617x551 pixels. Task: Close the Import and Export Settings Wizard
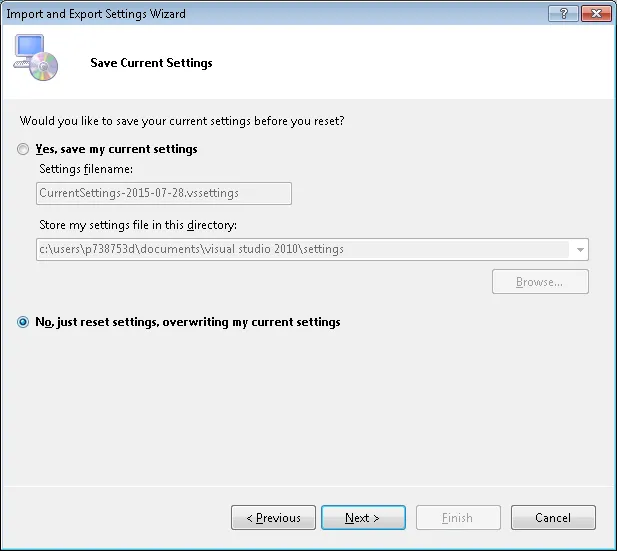596,14
